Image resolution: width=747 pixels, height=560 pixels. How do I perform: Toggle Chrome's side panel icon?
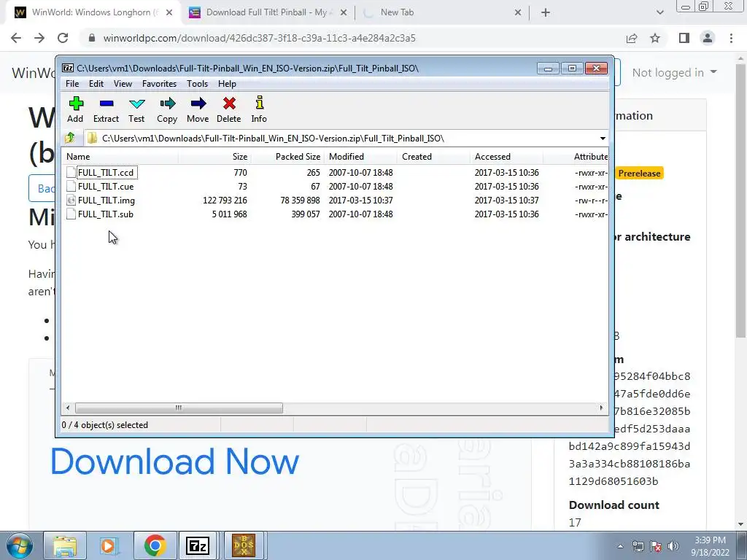684,38
